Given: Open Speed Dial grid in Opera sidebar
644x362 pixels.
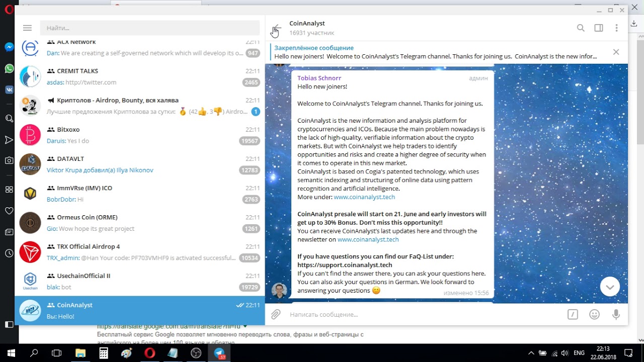Looking at the screenshot, I should [x=9, y=190].
